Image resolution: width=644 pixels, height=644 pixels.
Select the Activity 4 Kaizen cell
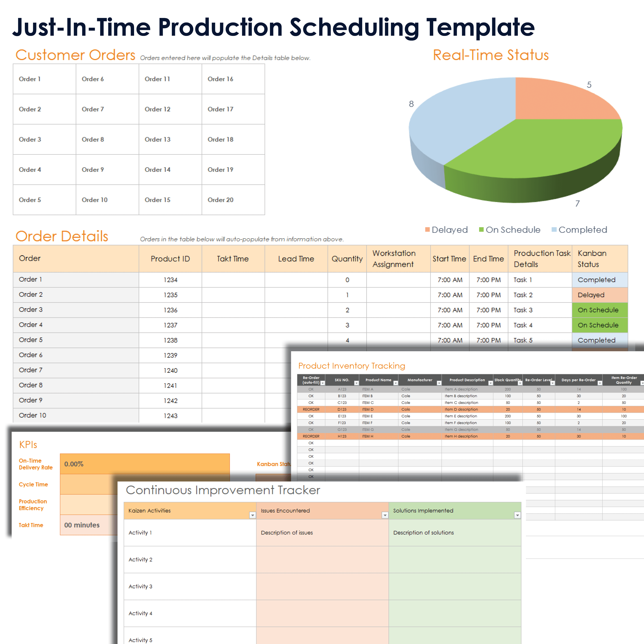click(x=190, y=613)
